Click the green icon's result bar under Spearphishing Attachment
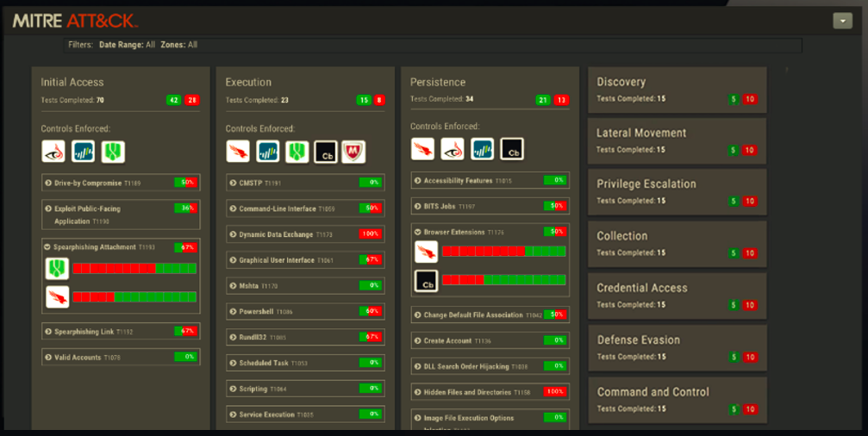Viewport: 868px width, 436px height. (134, 268)
